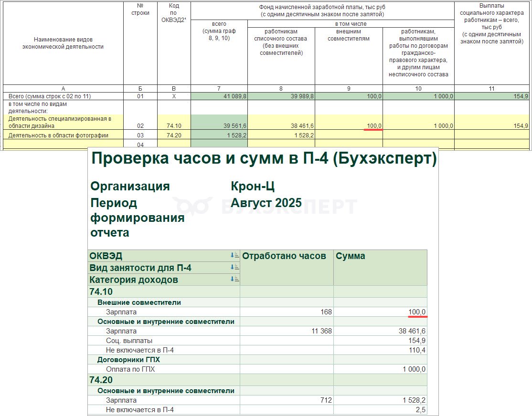Click the 1 000,0 cell in row 02
532x416 pixels.
pyautogui.click(x=419, y=122)
